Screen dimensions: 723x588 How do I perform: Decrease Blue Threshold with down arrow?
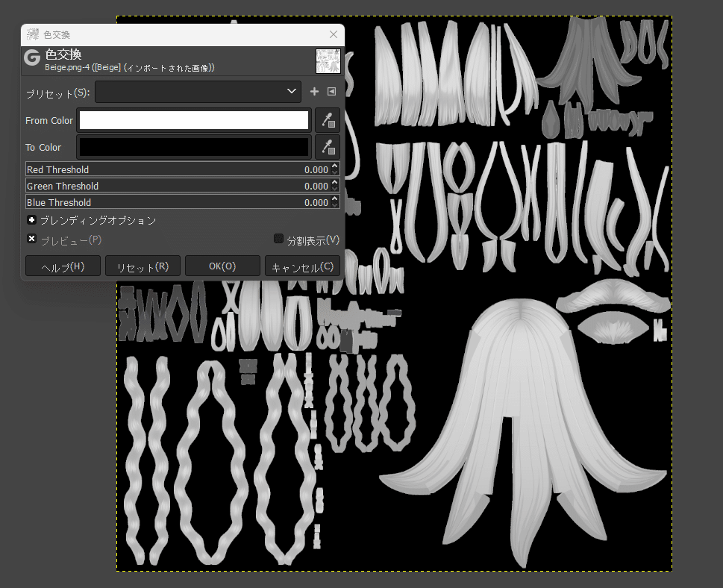pos(335,205)
